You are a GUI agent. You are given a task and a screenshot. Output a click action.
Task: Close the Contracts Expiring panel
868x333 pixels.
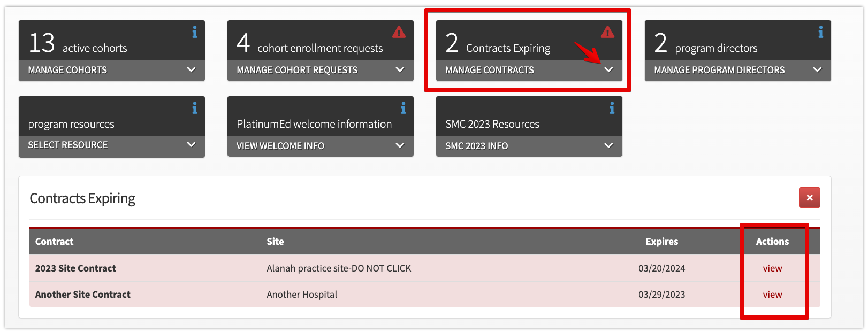[809, 198]
